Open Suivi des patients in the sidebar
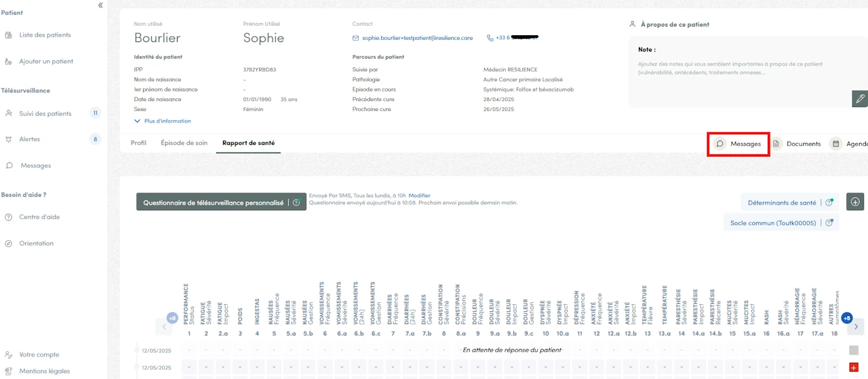The image size is (868, 379). (x=45, y=113)
